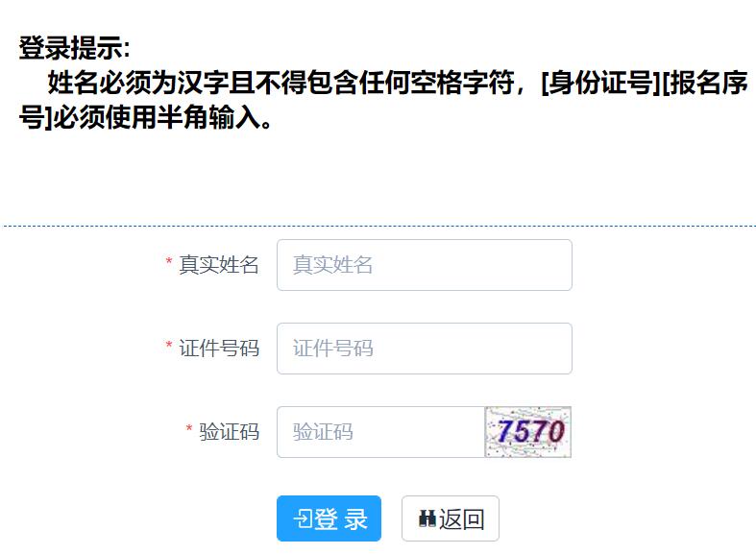Click the binoculars icon beside 返回
This screenshot has height=554, width=756.
427,518
